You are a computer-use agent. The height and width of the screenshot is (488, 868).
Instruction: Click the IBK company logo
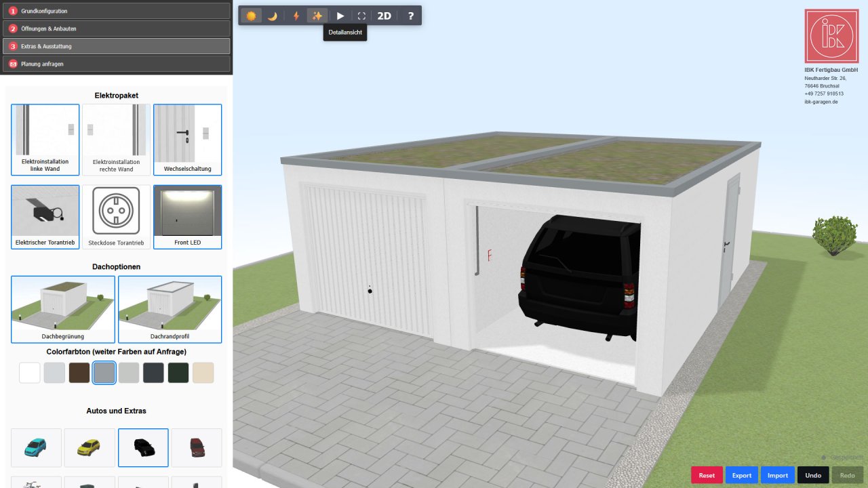point(831,36)
